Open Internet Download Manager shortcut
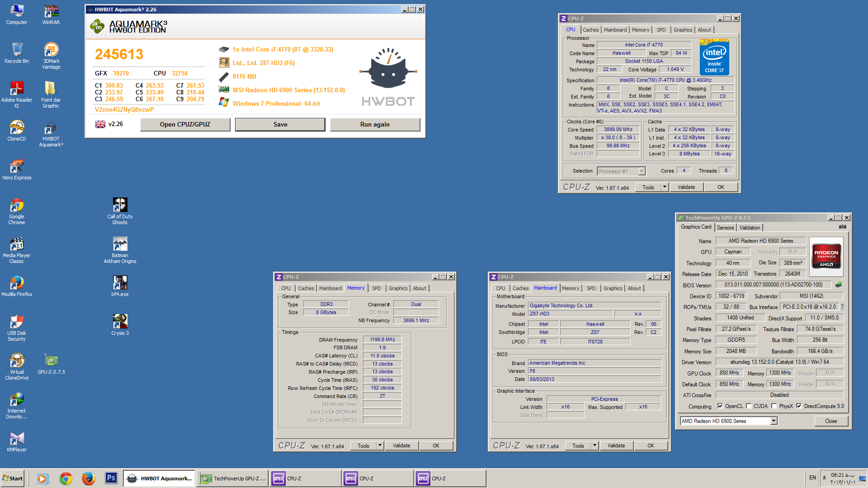 click(x=17, y=406)
